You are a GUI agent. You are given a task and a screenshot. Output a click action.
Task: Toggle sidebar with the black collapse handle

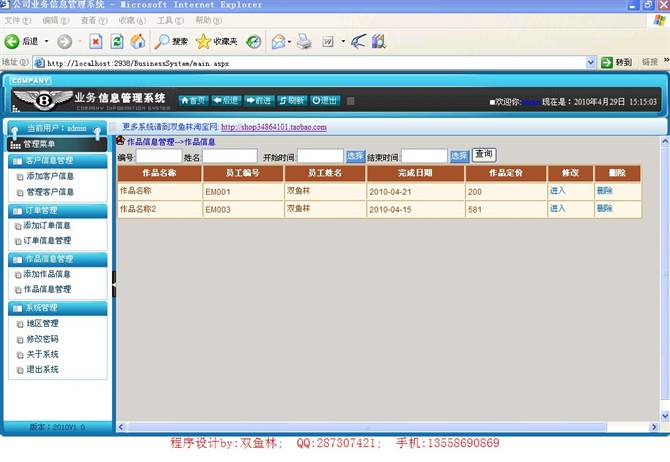(x=114, y=284)
